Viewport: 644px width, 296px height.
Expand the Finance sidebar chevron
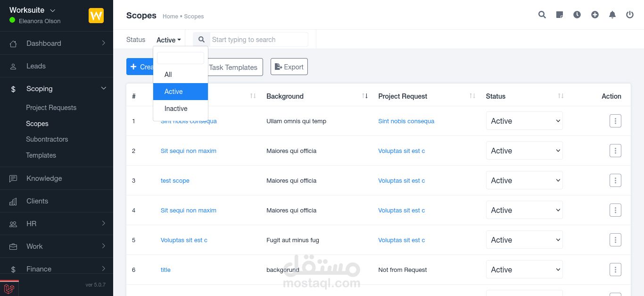point(103,269)
